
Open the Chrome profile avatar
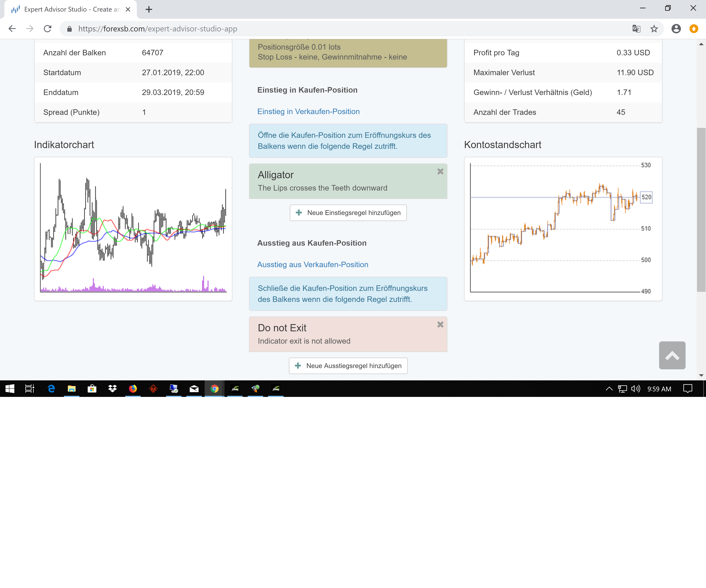click(676, 29)
